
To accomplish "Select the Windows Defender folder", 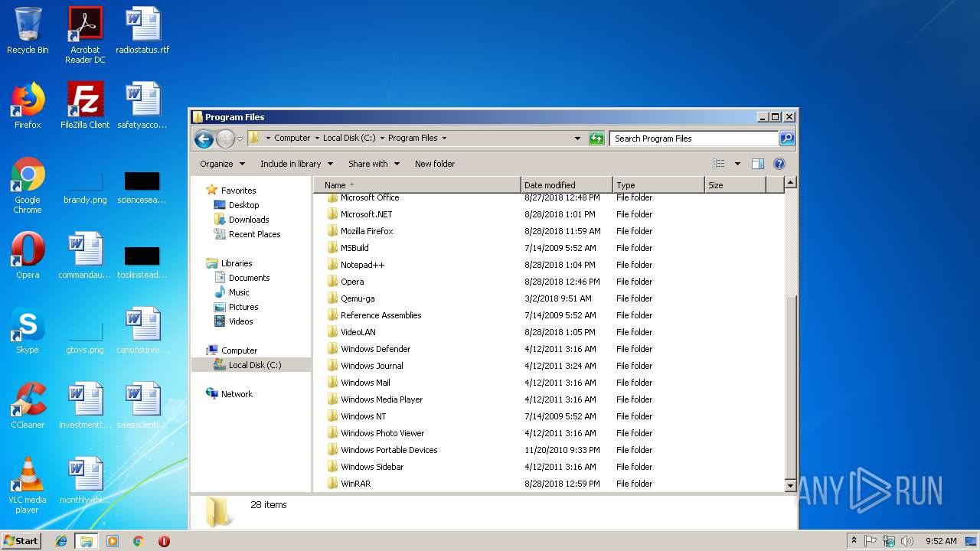I will coord(375,349).
